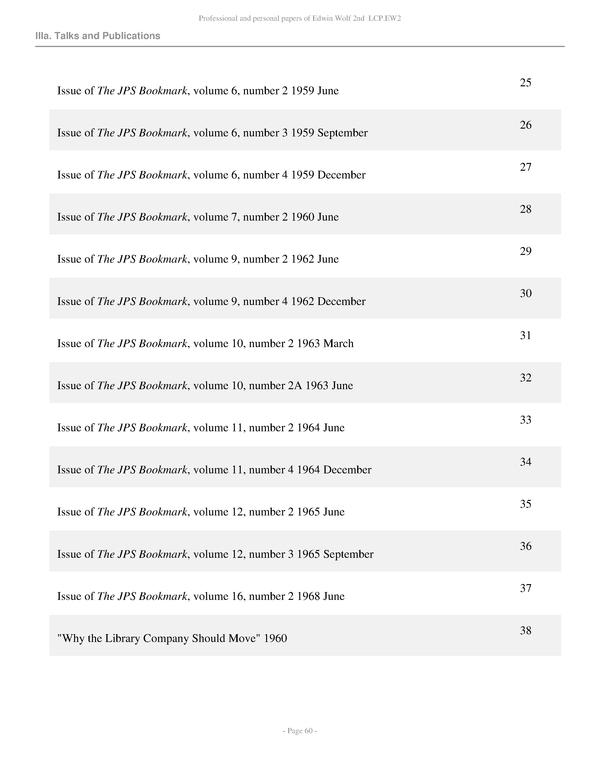Click the volume 16, number 2 1968 June entry

click(x=201, y=596)
